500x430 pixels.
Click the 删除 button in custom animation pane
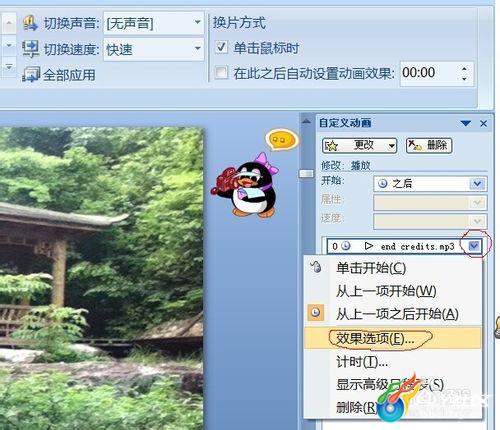click(429, 145)
